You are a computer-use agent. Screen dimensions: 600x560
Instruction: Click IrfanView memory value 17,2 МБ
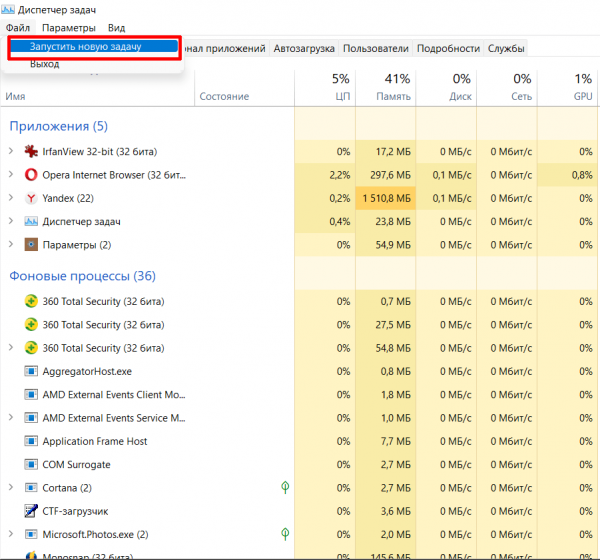coord(393,152)
